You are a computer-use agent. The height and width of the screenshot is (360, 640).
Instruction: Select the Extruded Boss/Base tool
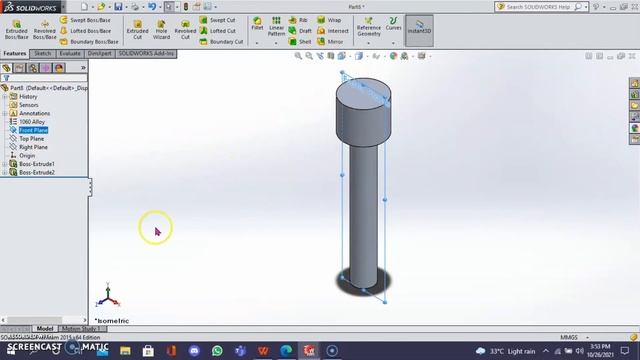pyautogui.click(x=16, y=29)
